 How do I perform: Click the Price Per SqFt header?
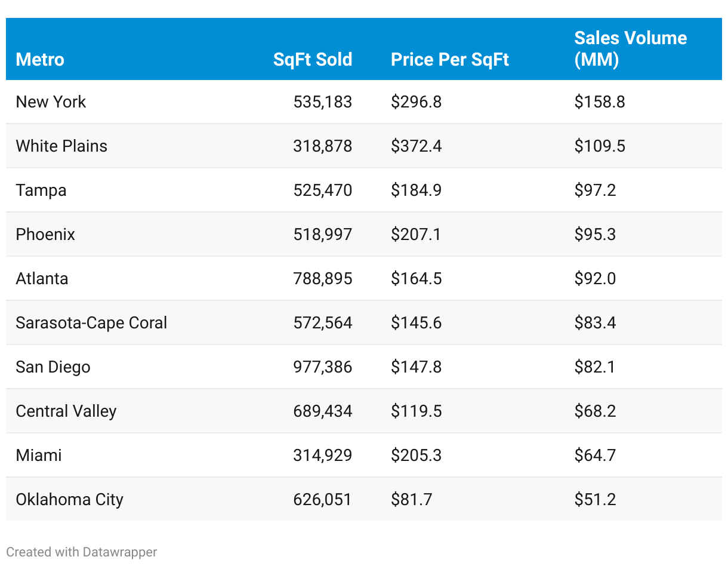450,60
